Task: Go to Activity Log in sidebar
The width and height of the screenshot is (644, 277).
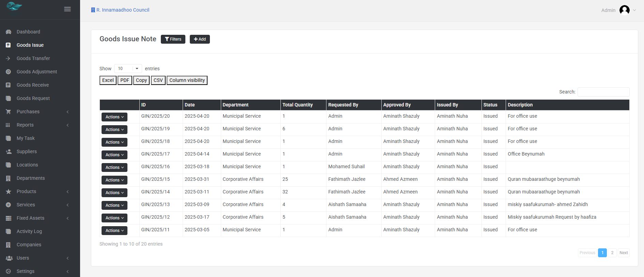Action: pos(29,231)
